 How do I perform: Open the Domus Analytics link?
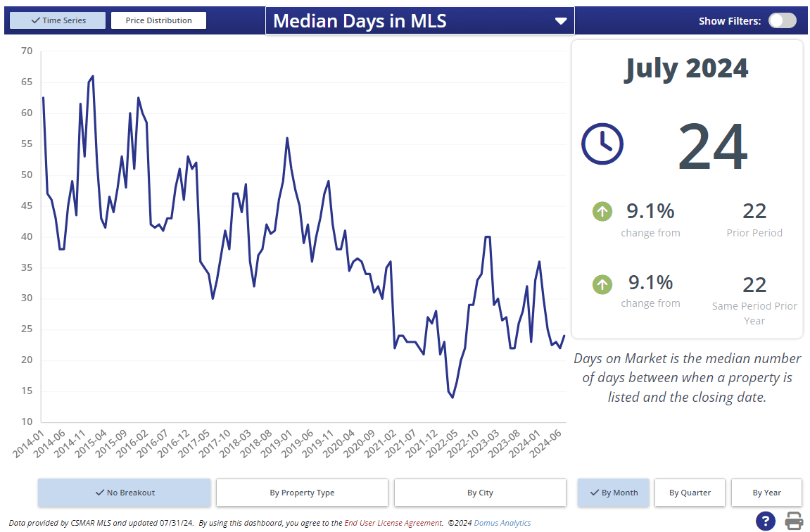[502, 523]
